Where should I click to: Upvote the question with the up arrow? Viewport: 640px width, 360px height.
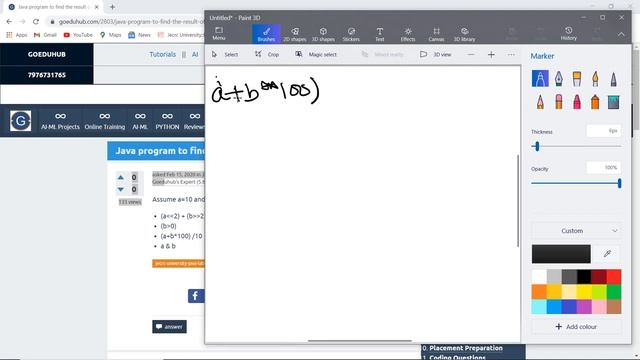pyautogui.click(x=120, y=178)
